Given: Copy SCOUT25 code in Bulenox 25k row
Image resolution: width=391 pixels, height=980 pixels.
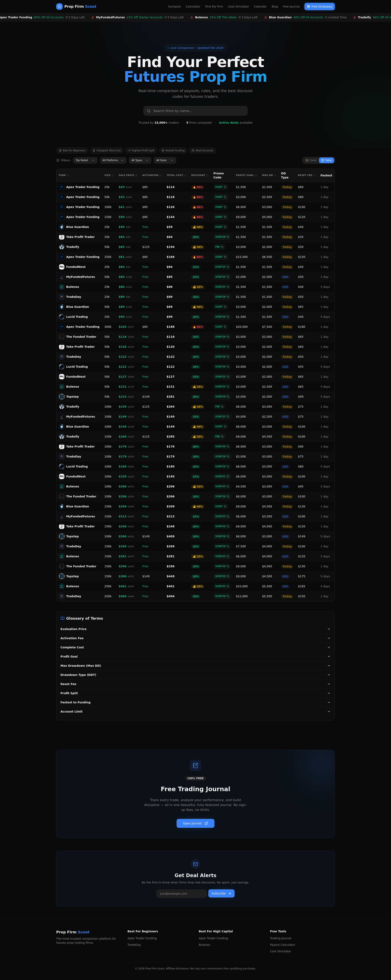Looking at the screenshot, I should [x=222, y=287].
